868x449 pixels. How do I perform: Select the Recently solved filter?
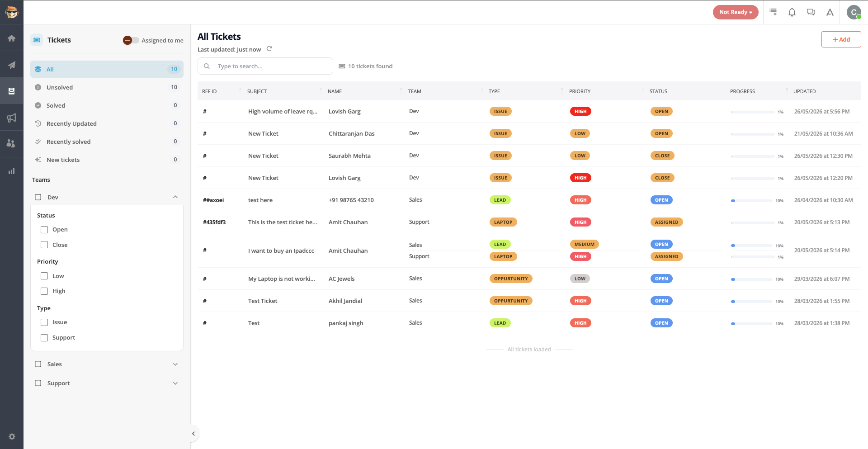pos(107,142)
